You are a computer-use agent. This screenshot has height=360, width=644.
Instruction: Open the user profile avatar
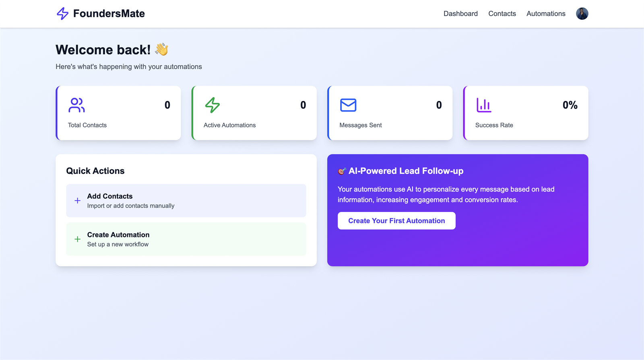(x=582, y=14)
